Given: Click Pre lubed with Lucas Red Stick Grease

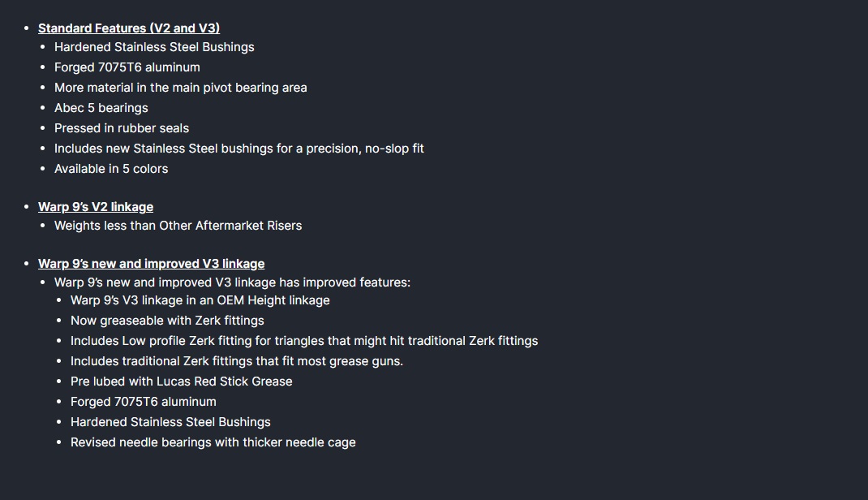Looking at the screenshot, I should [x=182, y=381].
